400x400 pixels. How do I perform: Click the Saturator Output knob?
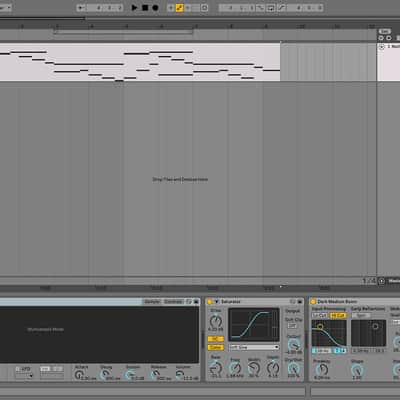293,345
